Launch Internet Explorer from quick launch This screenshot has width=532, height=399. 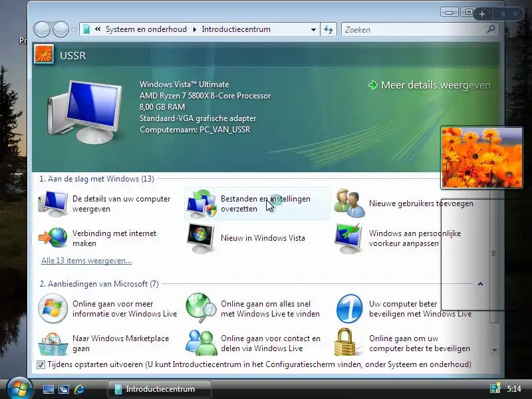click(x=79, y=389)
